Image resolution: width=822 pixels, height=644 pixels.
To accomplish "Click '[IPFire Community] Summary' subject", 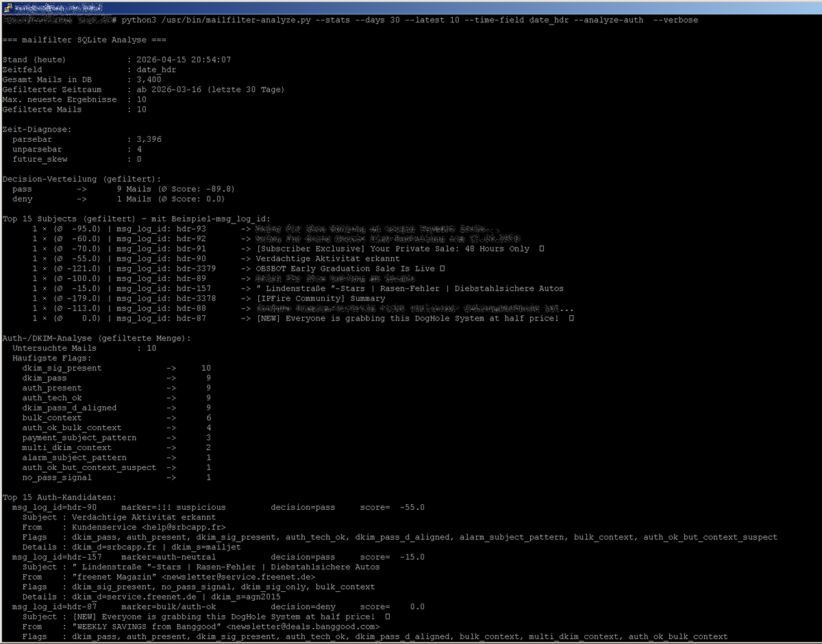I will [x=321, y=299].
